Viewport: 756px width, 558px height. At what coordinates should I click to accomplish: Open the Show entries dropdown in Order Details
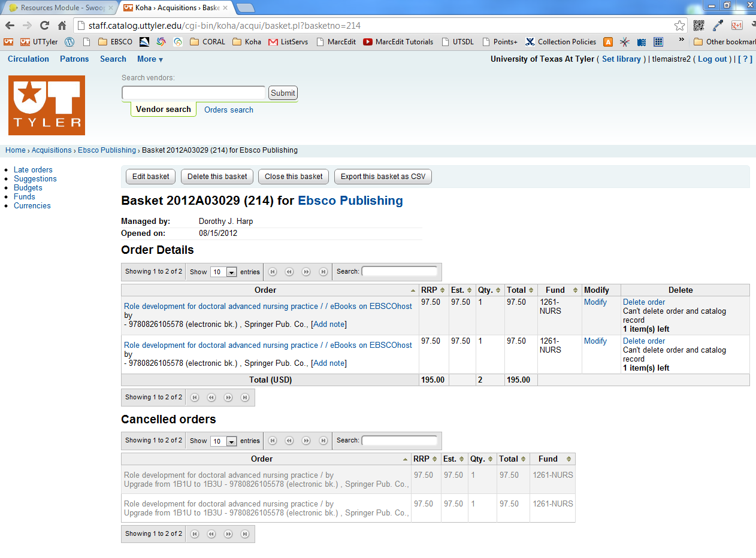click(x=224, y=272)
